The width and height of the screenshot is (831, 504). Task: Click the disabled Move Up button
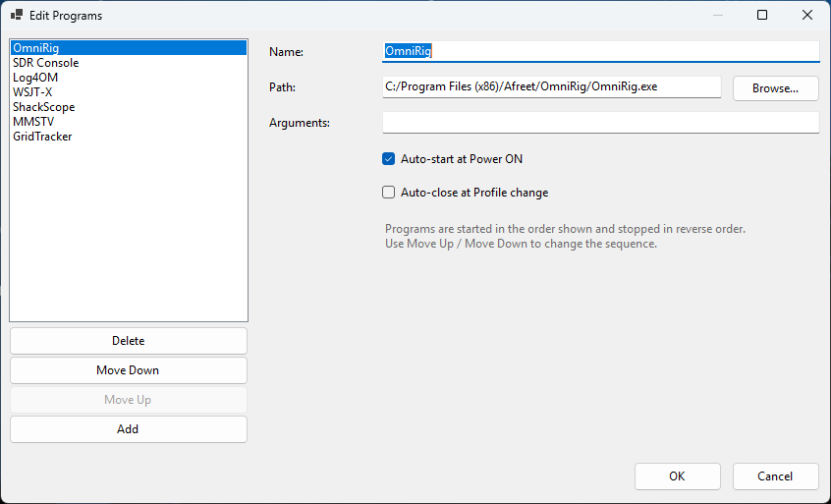point(129,400)
